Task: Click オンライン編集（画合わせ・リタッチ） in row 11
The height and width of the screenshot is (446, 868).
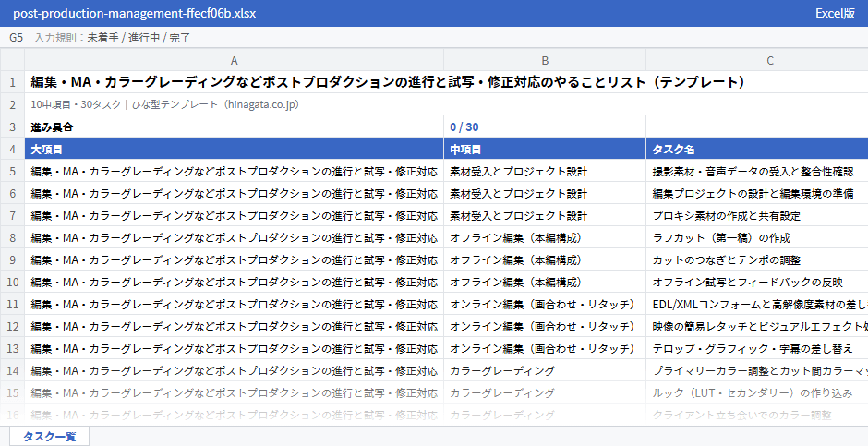Action: (x=545, y=304)
